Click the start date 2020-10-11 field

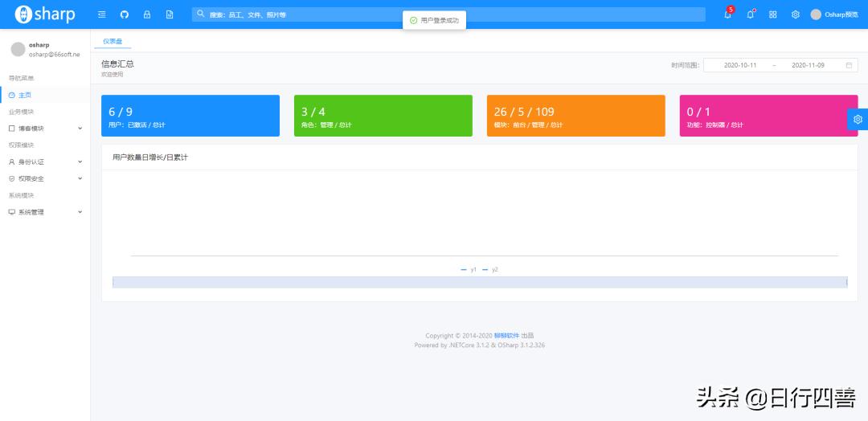tap(740, 65)
